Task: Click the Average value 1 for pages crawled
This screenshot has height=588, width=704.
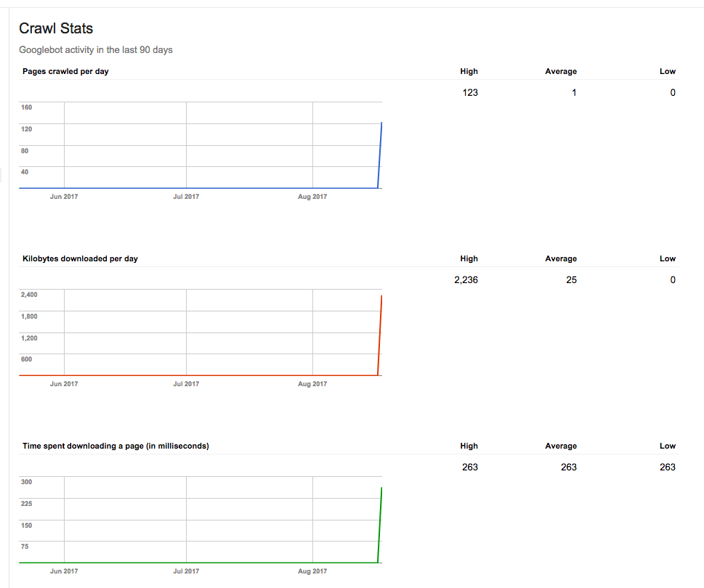Action: coord(574,93)
